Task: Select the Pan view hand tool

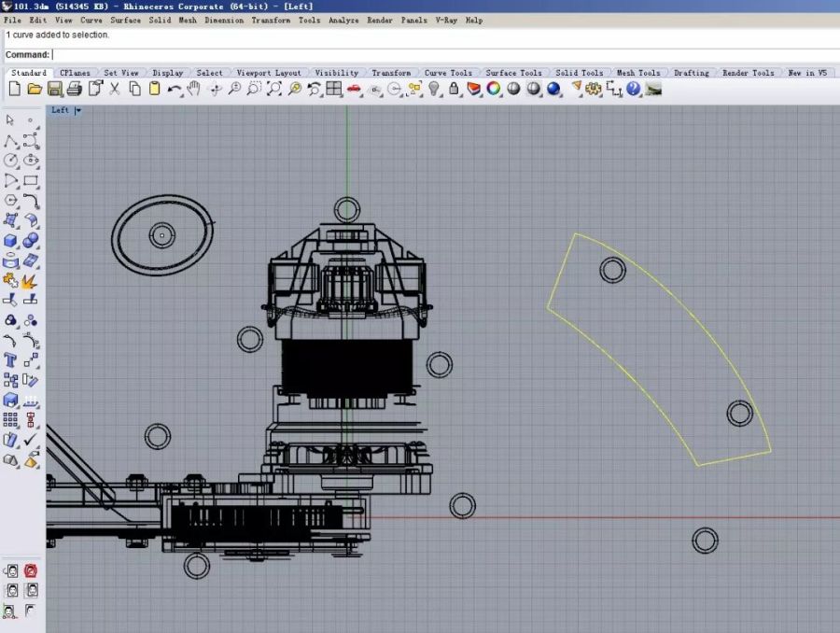Action: [194, 89]
